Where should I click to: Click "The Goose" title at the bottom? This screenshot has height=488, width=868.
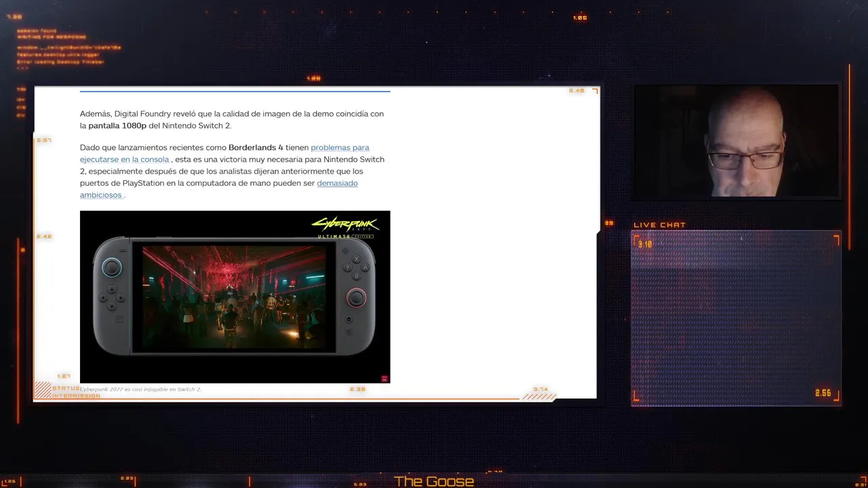434,481
